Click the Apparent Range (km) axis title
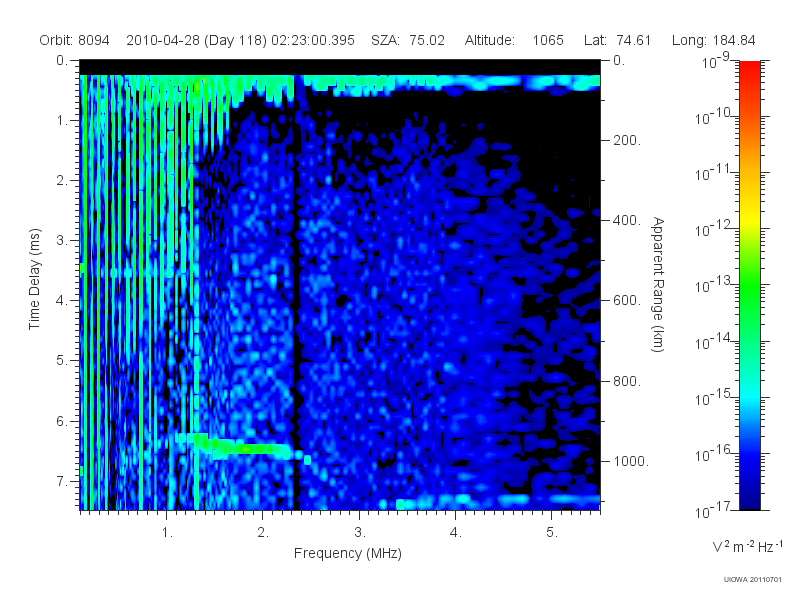Image resolution: width=800 pixels, height=600 pixels. (x=658, y=284)
